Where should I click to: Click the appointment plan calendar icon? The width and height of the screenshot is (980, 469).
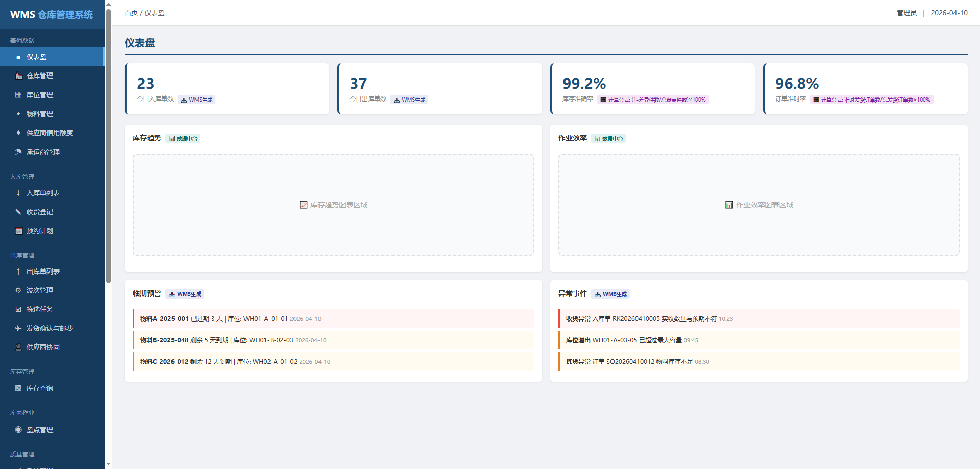click(18, 231)
